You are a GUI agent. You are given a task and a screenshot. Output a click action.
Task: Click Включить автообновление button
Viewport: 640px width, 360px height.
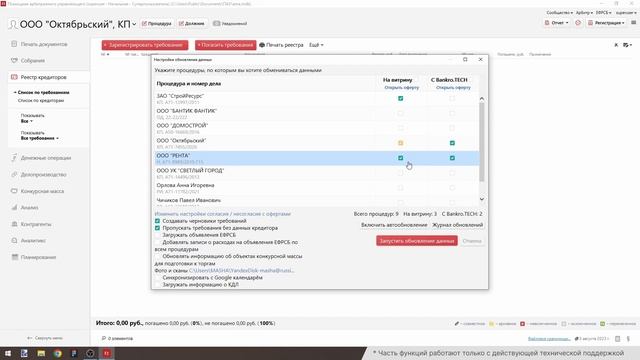[394, 225]
